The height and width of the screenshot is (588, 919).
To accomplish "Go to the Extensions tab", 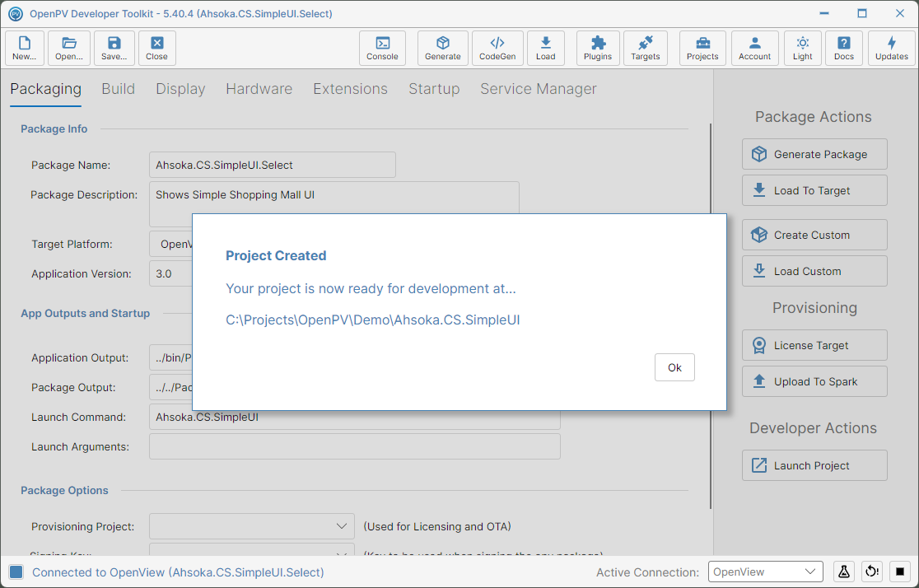I will click(351, 89).
